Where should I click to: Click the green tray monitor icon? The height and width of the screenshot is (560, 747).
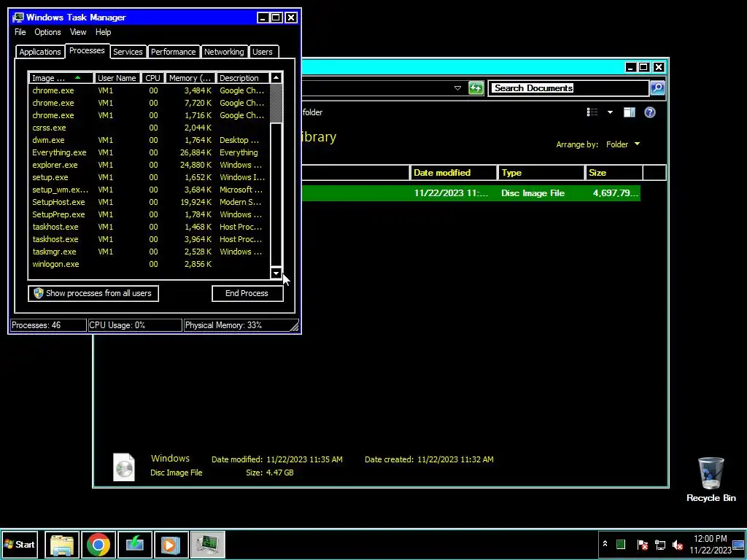(x=621, y=544)
